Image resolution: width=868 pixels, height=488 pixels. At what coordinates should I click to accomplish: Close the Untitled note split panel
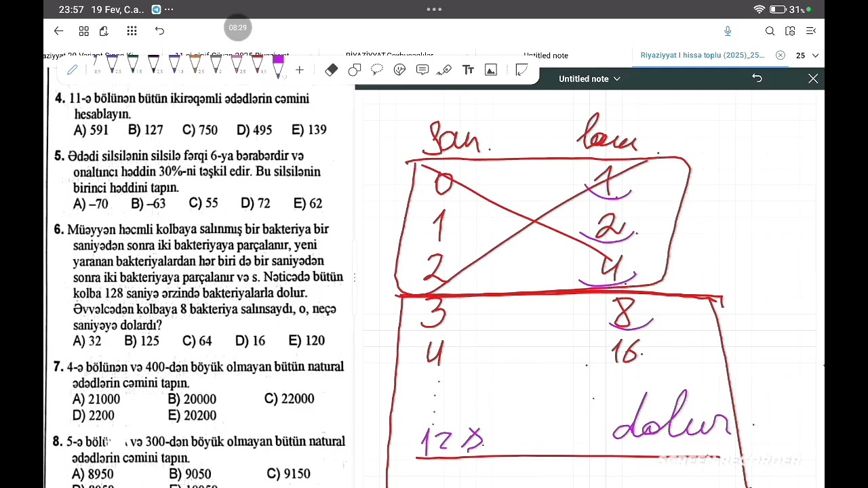[x=813, y=79]
